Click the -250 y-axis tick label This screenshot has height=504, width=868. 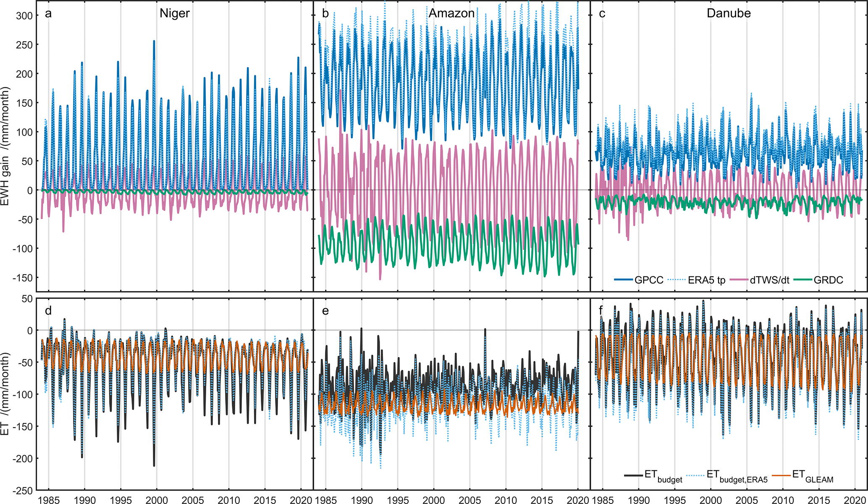pos(22,491)
